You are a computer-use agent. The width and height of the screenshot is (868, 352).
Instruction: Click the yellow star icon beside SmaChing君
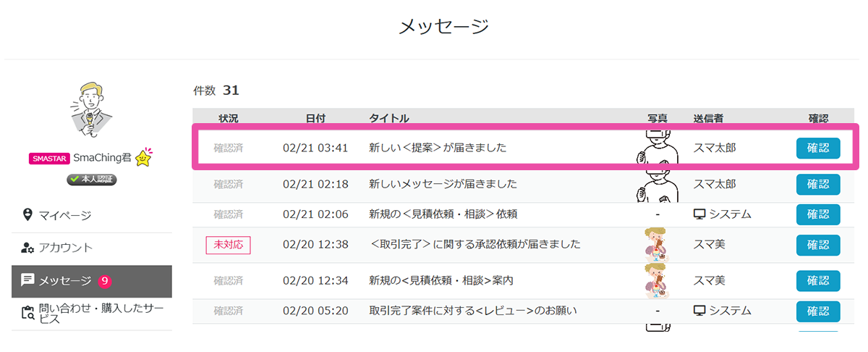(144, 158)
